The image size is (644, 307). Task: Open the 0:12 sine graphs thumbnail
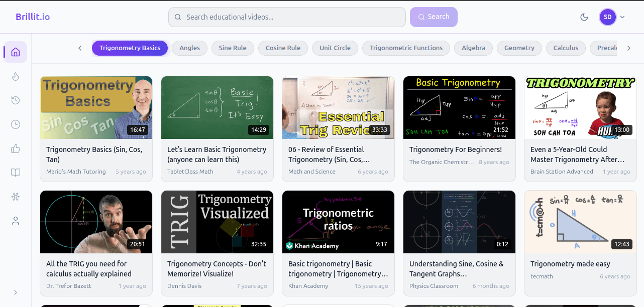[460, 222]
